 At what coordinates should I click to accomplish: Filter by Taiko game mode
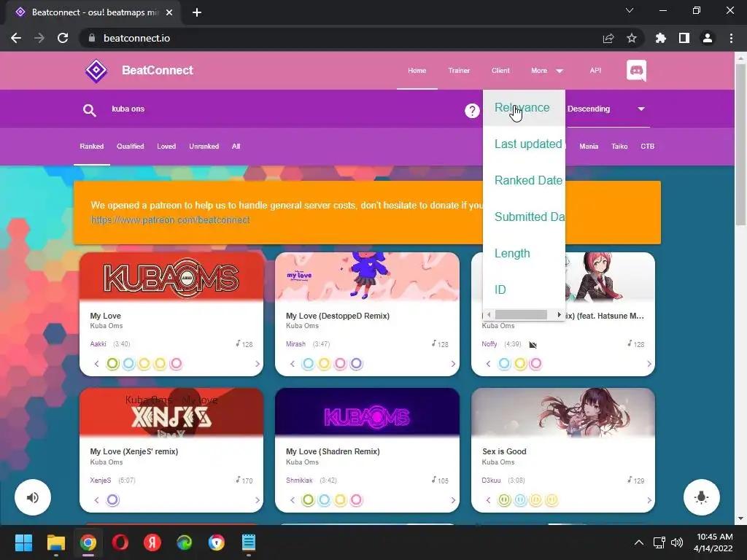point(619,147)
